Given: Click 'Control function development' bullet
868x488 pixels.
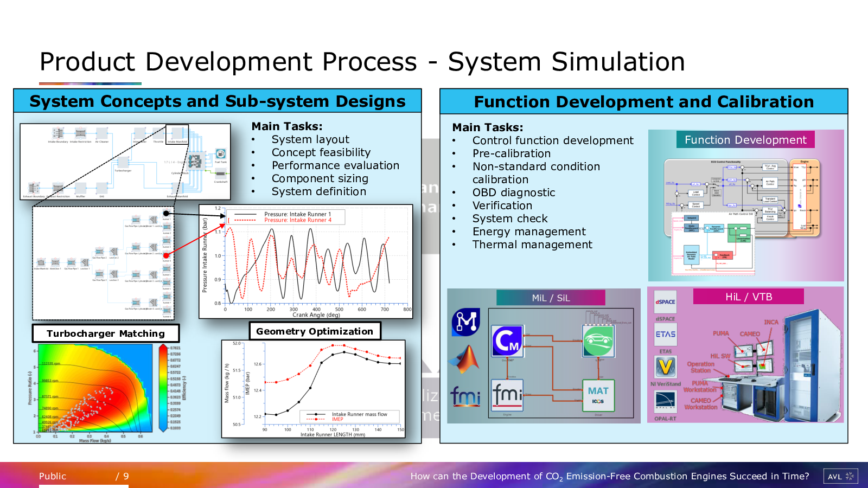Looking at the screenshot, I should pos(553,140).
